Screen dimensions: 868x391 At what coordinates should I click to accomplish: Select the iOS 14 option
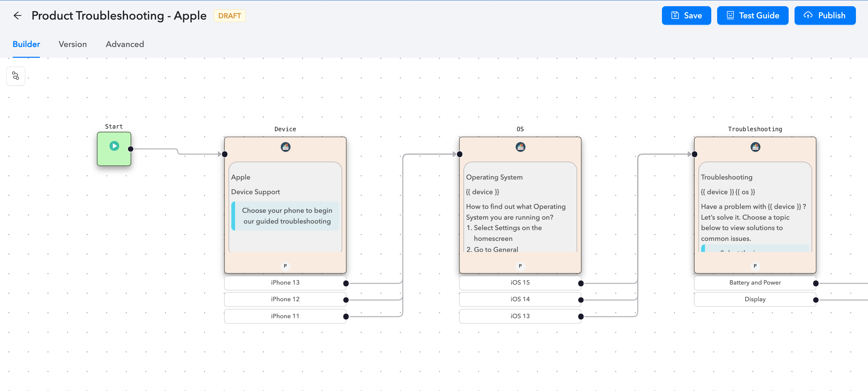[x=520, y=299]
